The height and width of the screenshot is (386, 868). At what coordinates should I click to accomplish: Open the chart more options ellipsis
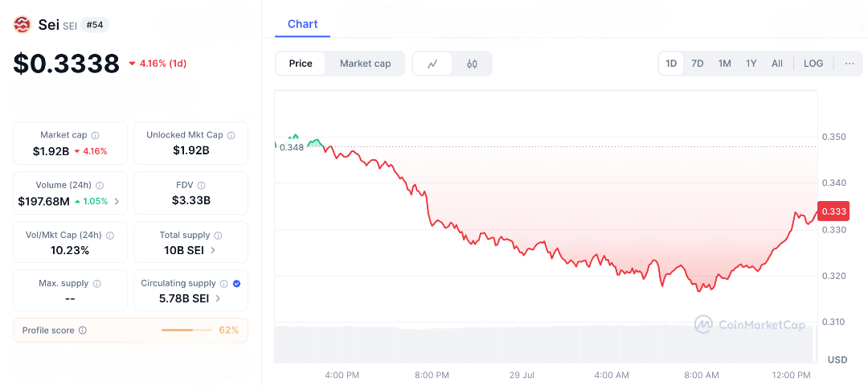850,64
